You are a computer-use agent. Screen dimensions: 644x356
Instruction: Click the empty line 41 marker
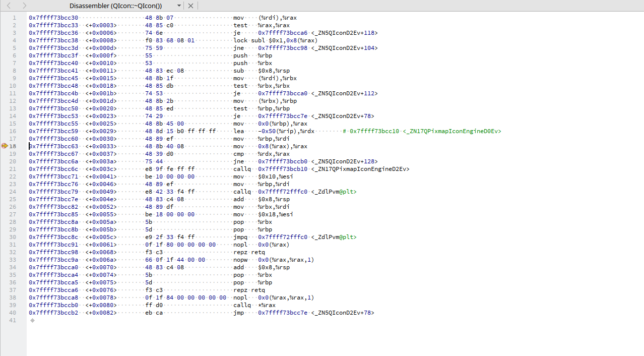point(32,320)
